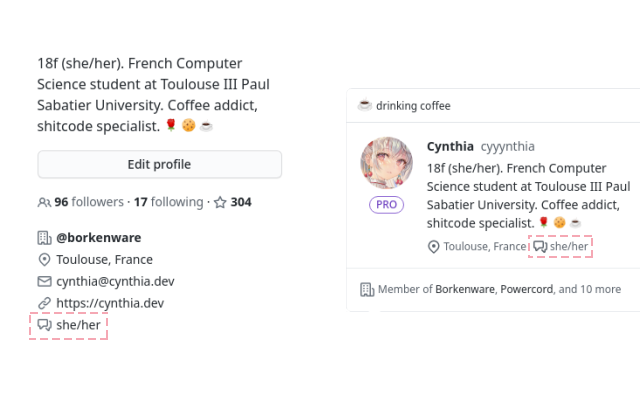Open the 17 following list
Image resolution: width=640 pixels, height=400 pixels.
168,202
